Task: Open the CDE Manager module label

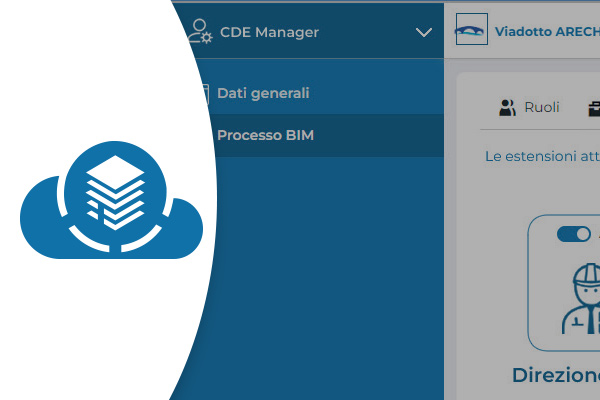Action: point(270,32)
